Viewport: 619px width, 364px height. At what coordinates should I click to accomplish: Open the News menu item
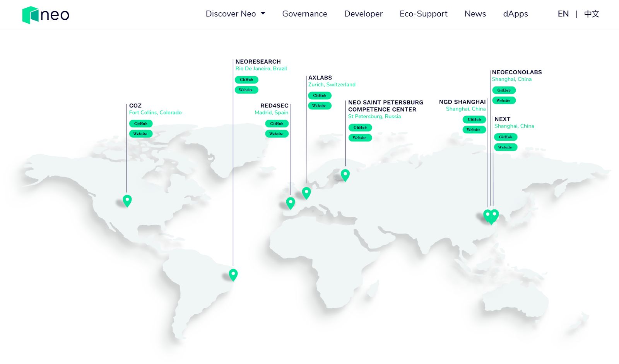point(475,14)
